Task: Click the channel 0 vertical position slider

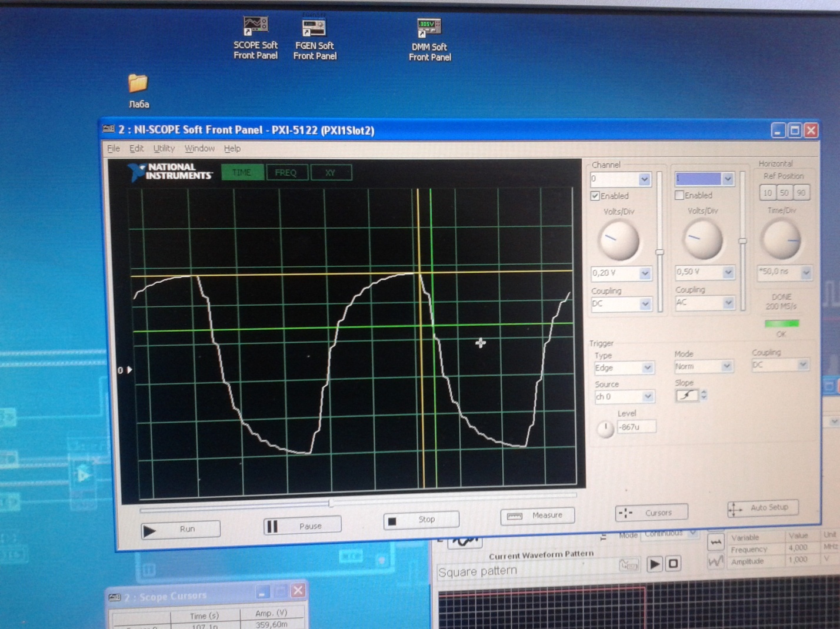Action: pyautogui.click(x=659, y=252)
